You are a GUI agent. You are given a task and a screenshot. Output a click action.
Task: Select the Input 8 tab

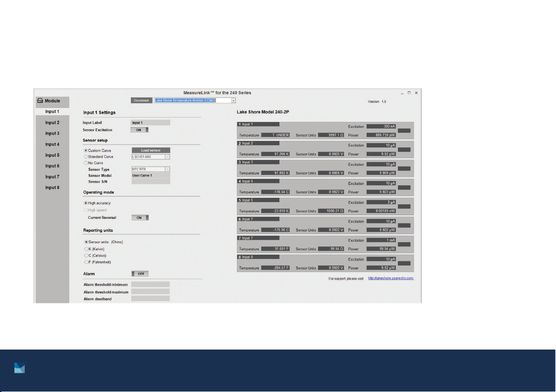[52, 188]
